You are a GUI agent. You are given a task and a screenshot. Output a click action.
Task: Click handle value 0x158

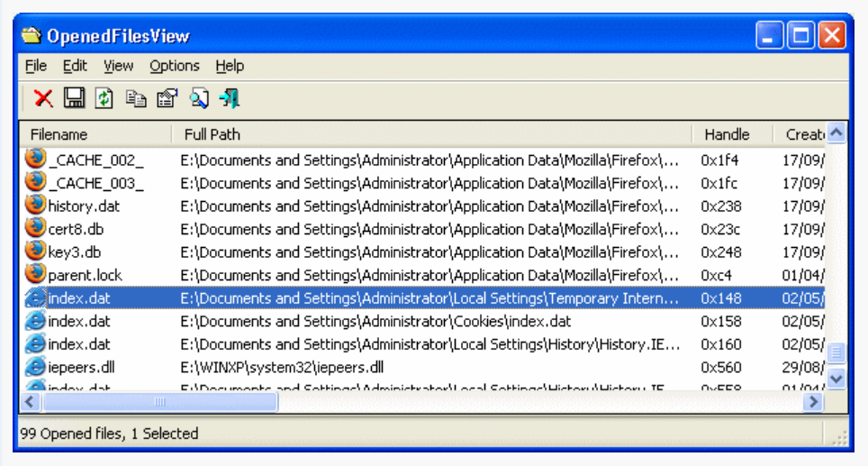coord(720,322)
